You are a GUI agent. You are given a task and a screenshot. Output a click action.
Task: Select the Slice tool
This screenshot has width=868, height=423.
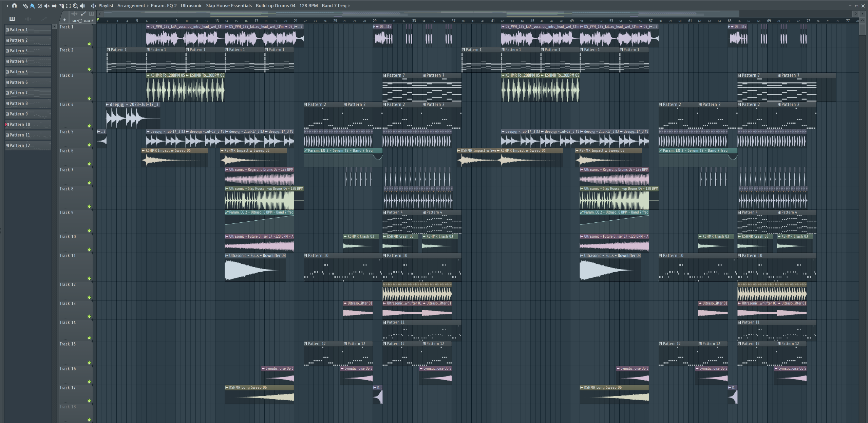pyautogui.click(x=61, y=6)
